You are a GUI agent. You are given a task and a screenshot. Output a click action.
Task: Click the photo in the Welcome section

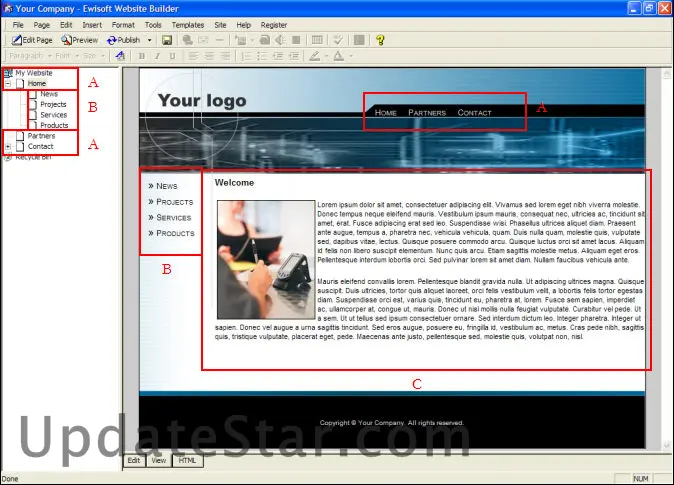(266, 260)
